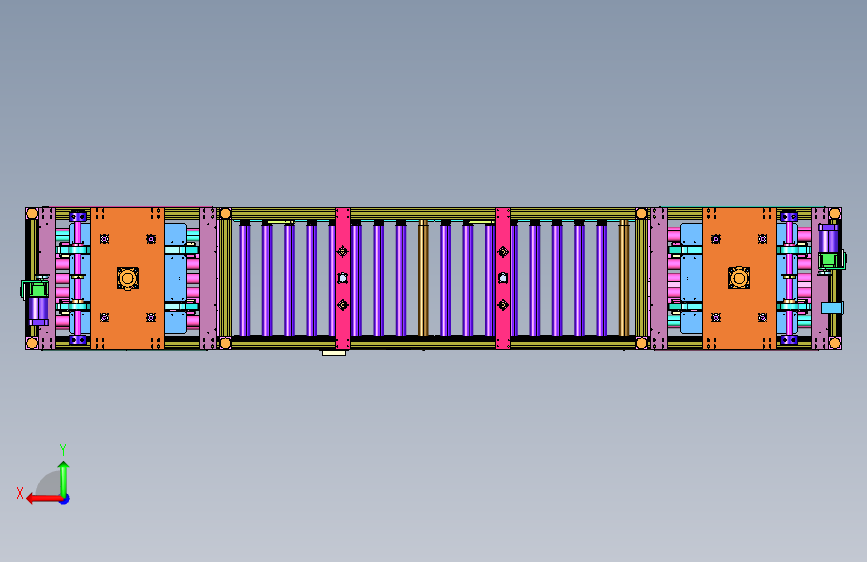Pick the gold roller between the pink cross bars
Screen dimensions: 867x562
coord(423,278)
